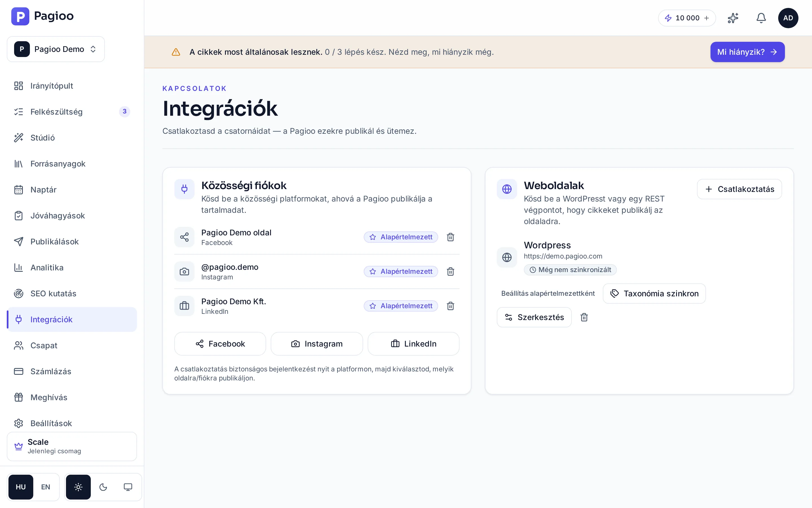Click Csatlakoztatás to add a website
Screen dimensions: 812x508
tap(739, 189)
